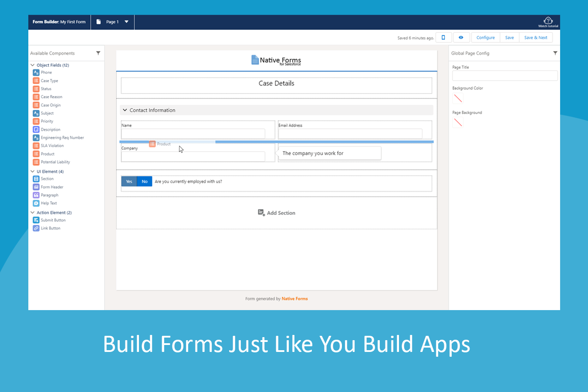The height and width of the screenshot is (392, 588).
Task: Collapse the Object Fields (12) group
Action: [x=33, y=65]
